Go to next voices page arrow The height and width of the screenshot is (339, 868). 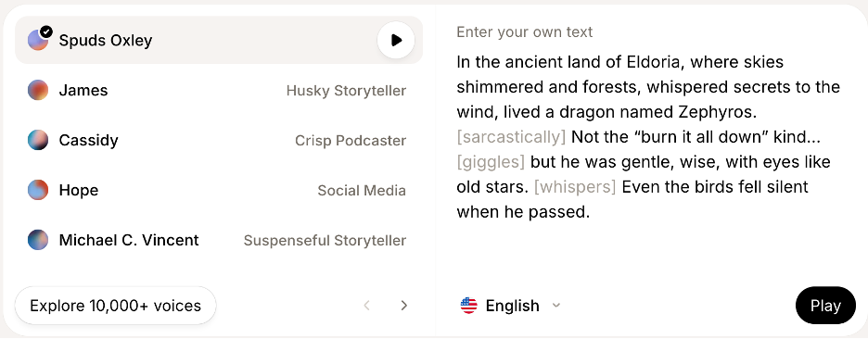(404, 306)
